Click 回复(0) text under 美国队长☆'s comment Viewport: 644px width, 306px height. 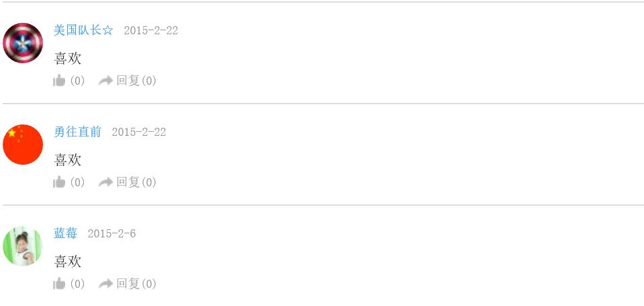(x=136, y=81)
